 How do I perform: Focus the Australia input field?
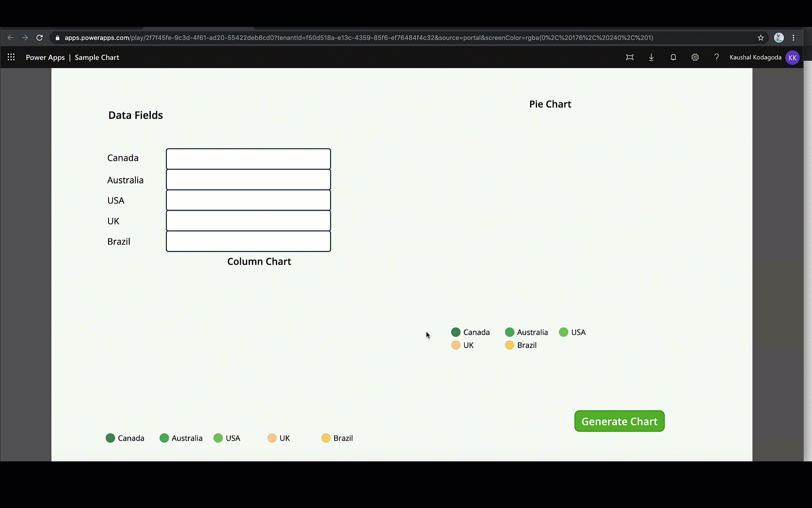248,180
